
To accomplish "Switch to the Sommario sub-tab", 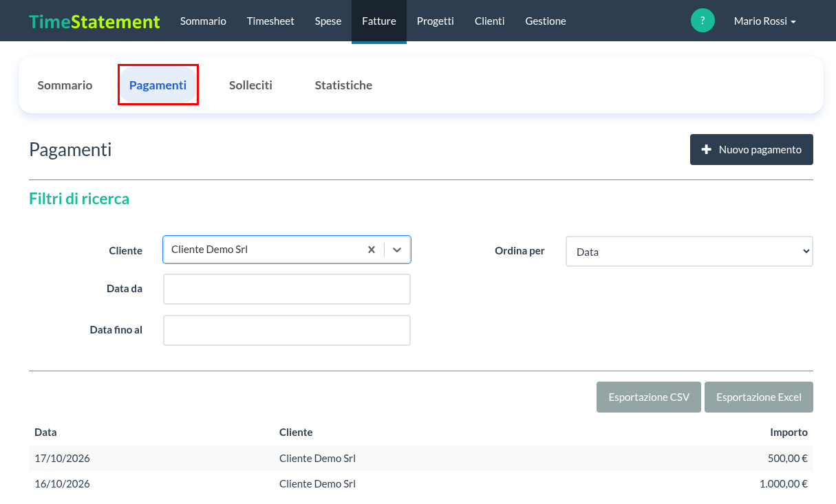I will [65, 85].
